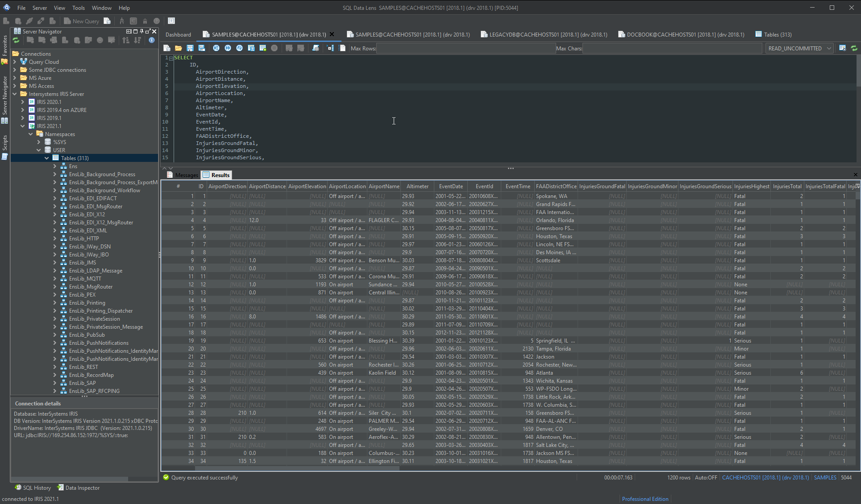This screenshot has height=504, width=861.
Task: Click the blue info icon in Server Navigator
Action: point(152,40)
